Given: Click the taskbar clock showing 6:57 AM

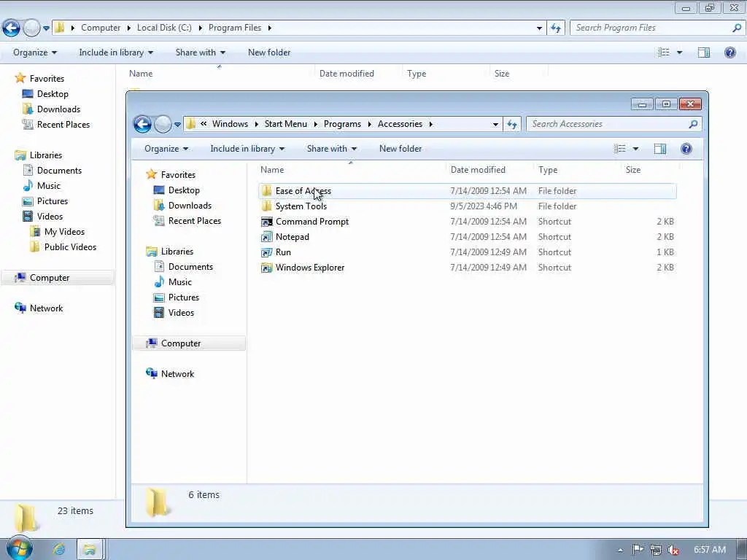Looking at the screenshot, I should (x=709, y=550).
